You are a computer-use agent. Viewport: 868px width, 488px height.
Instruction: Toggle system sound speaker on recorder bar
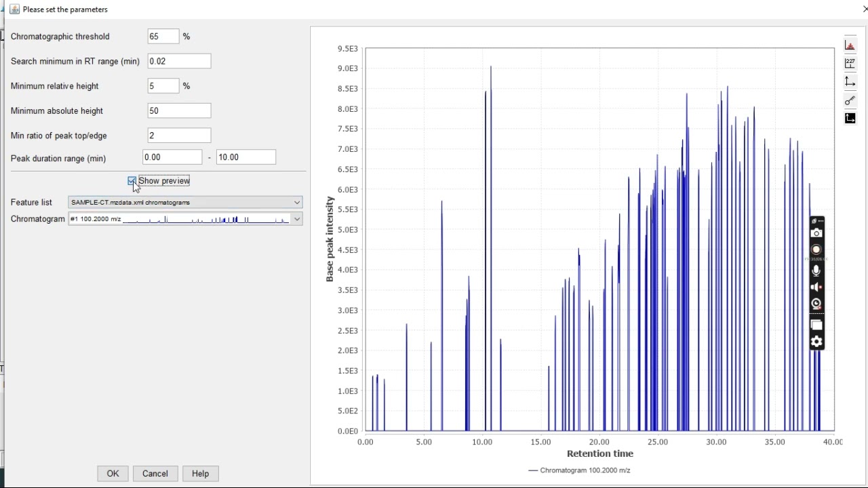816,287
